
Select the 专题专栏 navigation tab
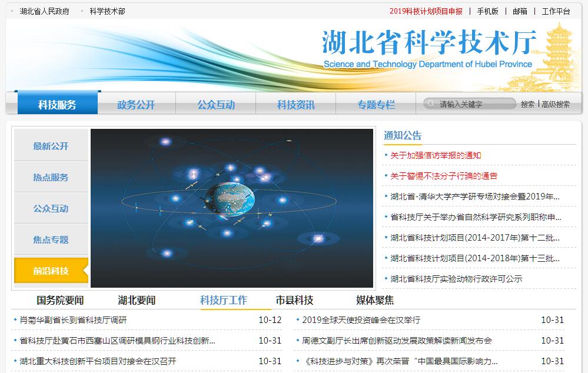click(x=376, y=104)
